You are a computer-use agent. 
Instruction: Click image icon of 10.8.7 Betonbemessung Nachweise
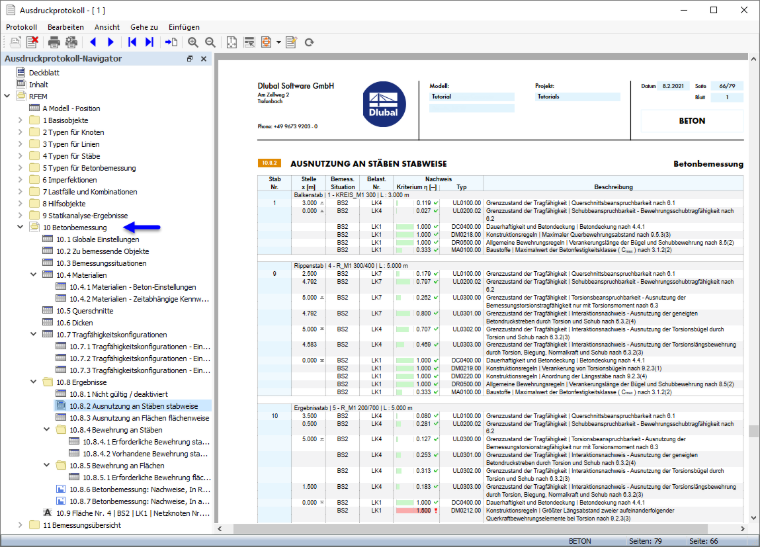(61, 501)
